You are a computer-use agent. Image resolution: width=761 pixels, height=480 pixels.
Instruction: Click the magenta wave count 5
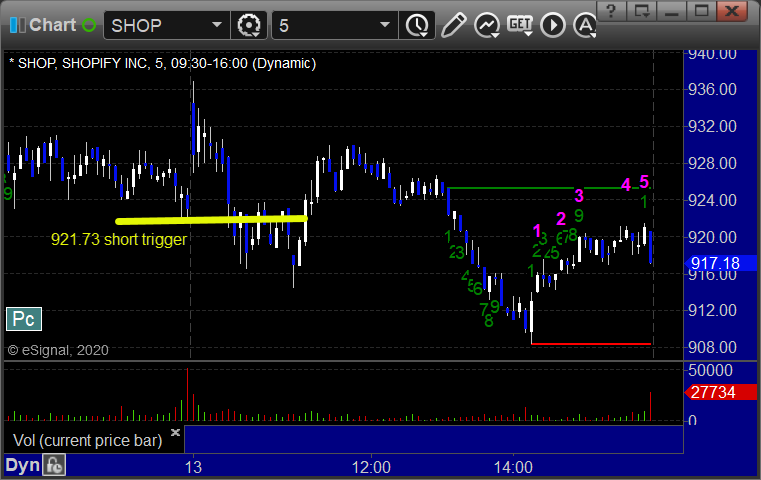point(644,182)
